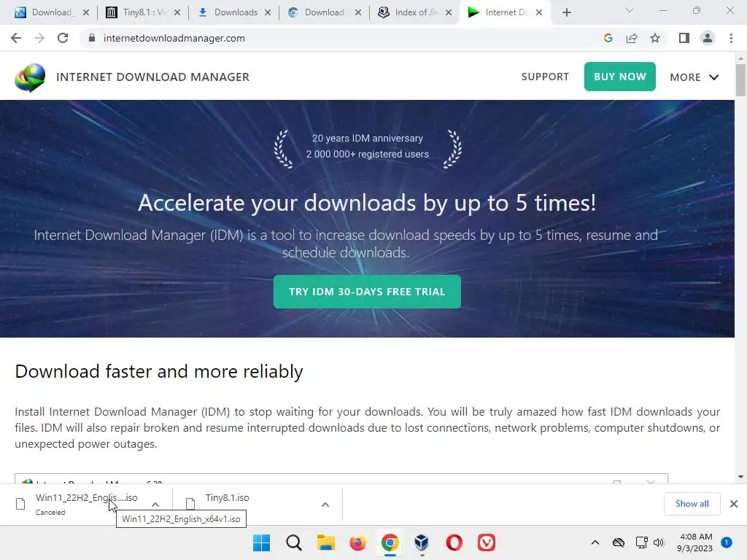
Task: Close the Tiny8.1 tab
Action: click(177, 12)
